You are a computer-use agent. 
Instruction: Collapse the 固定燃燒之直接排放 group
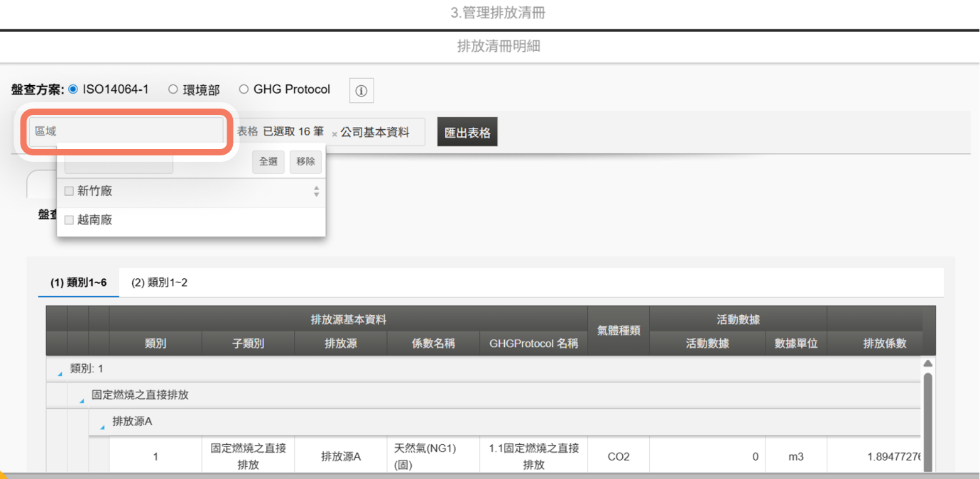[x=82, y=398]
